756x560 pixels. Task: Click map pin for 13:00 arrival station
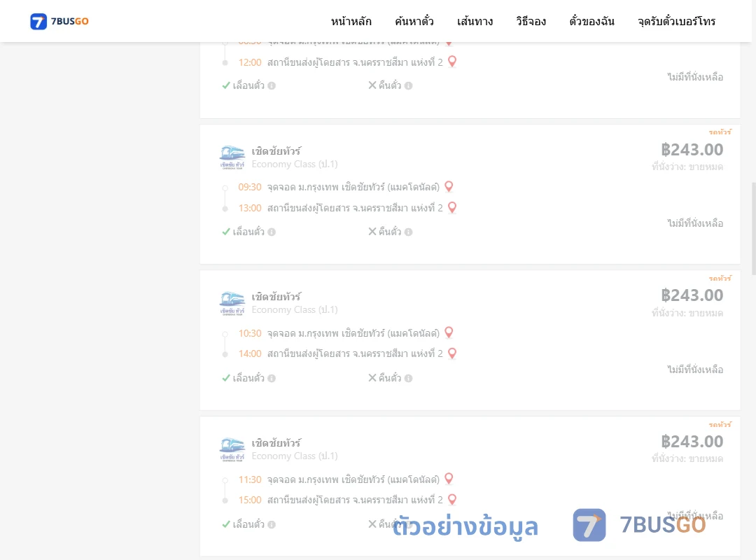452,208
